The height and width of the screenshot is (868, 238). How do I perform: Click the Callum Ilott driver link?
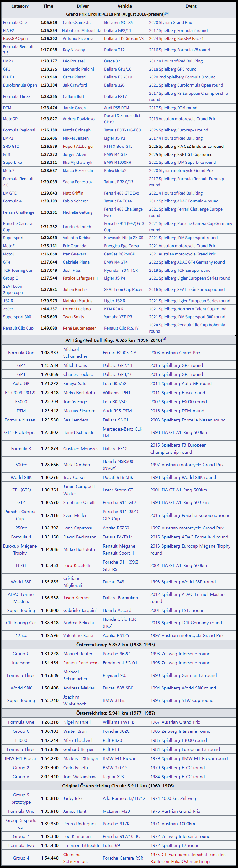point(74,97)
